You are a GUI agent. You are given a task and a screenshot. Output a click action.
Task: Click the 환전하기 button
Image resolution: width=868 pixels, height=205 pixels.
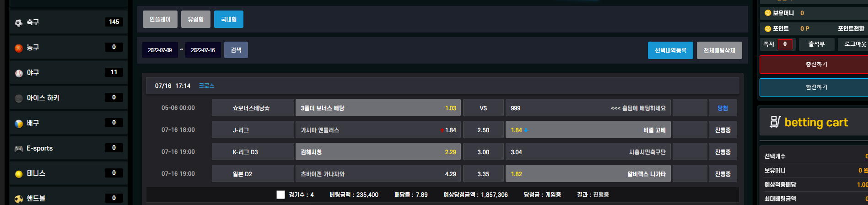coord(817,87)
